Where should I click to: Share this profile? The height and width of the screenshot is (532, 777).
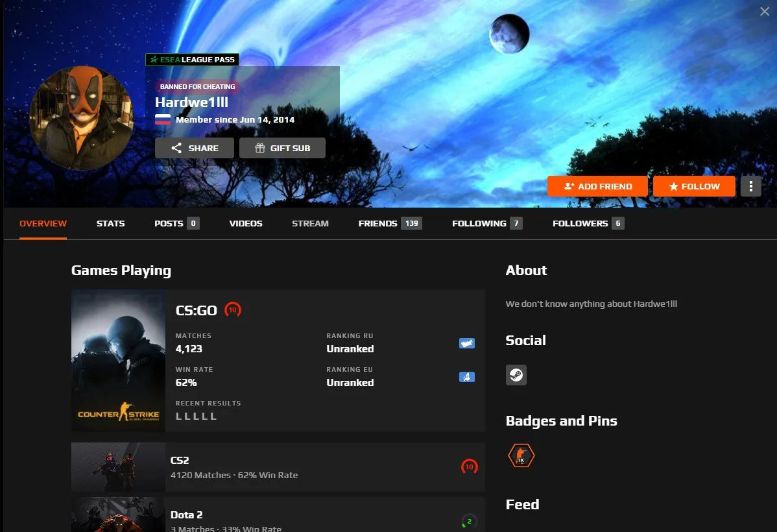click(x=195, y=148)
